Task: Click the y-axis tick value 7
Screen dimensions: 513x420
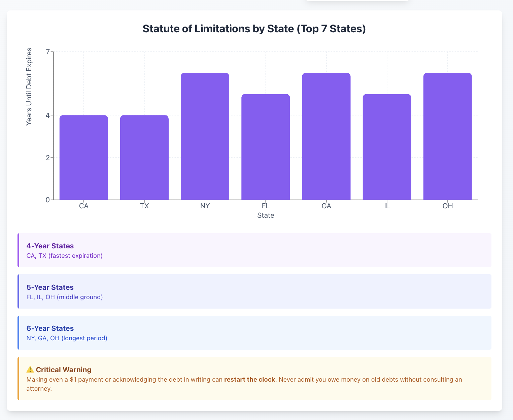Action: coord(48,52)
